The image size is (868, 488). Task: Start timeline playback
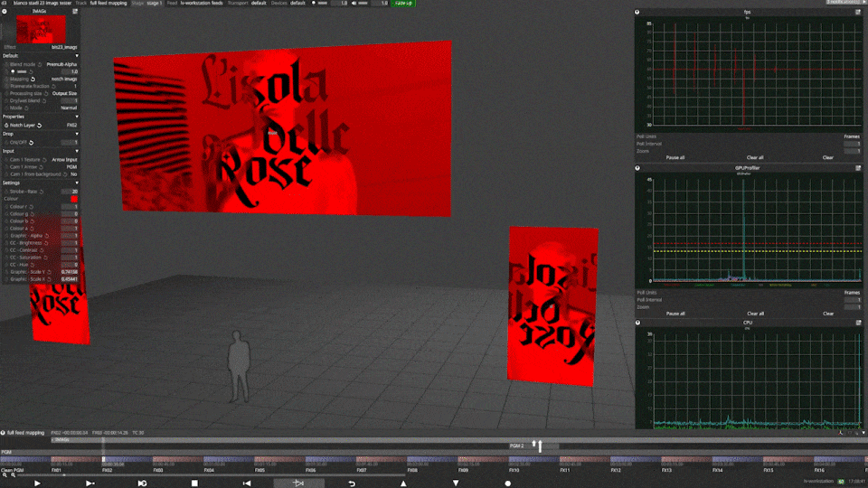coord(37,483)
